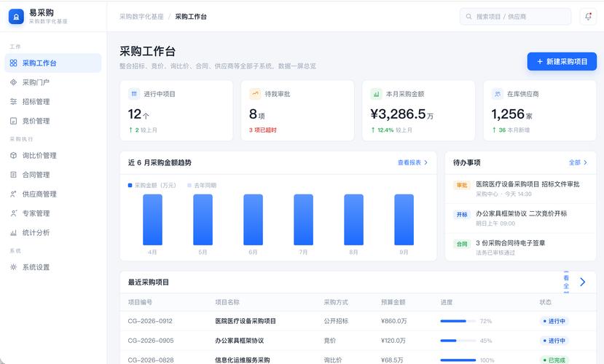
Task: Expand the 查看报表 chevron arrow
Action: 425,162
